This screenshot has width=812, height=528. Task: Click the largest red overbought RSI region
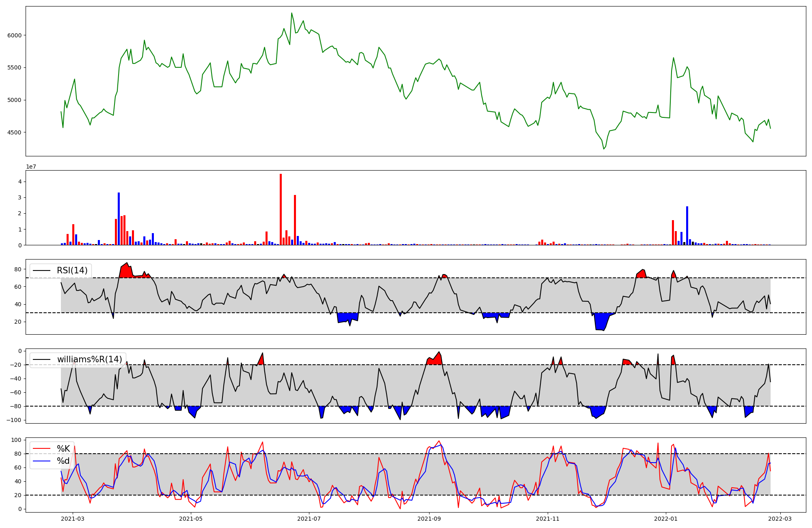(x=126, y=271)
